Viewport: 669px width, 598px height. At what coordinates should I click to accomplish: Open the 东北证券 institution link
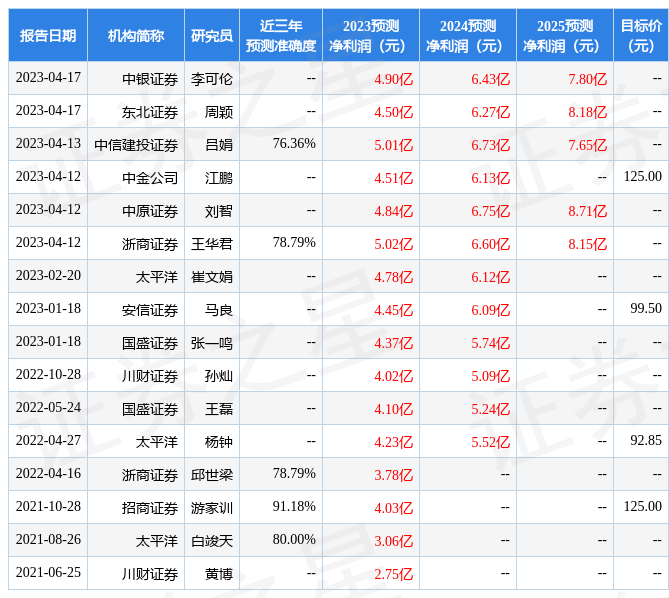point(150,112)
